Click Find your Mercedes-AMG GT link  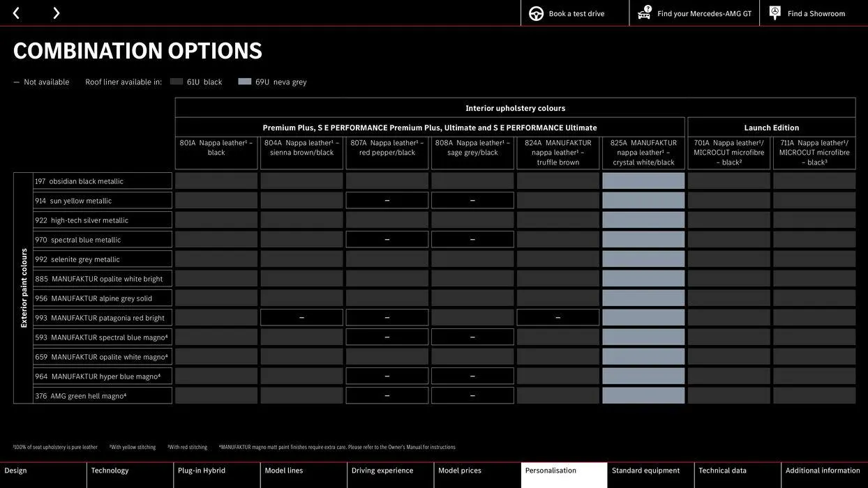point(705,13)
